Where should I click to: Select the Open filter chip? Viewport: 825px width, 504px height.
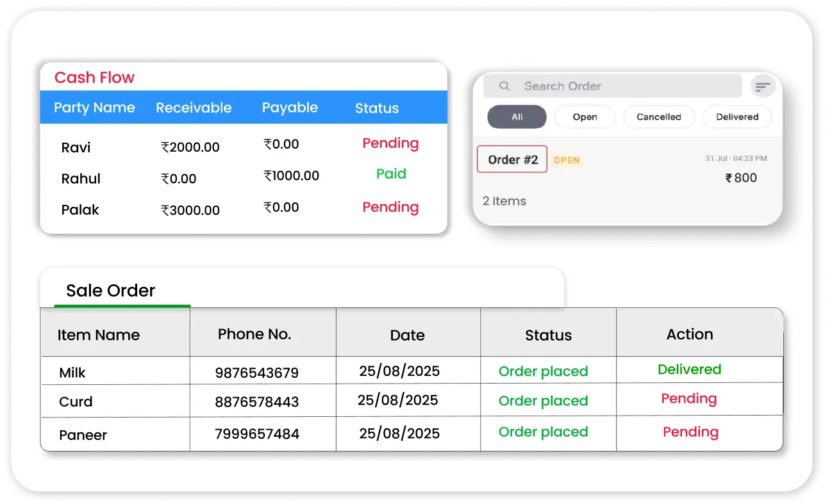pos(585,117)
